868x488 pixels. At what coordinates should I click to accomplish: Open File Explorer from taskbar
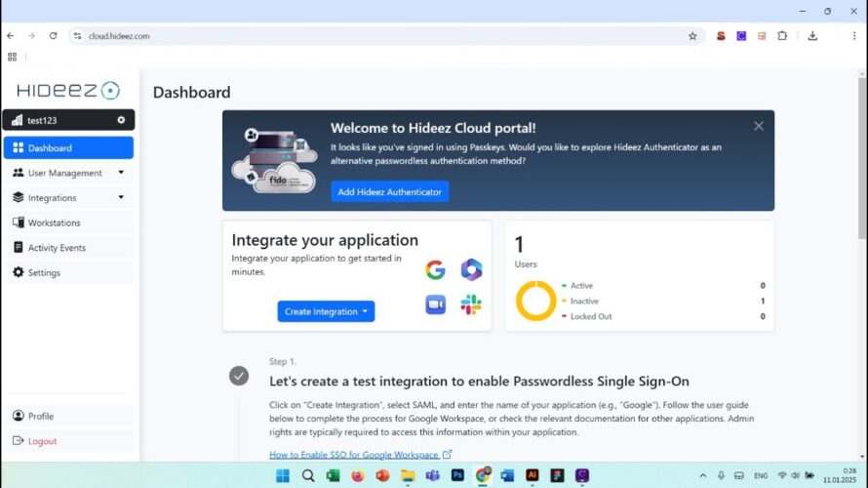pos(408,476)
